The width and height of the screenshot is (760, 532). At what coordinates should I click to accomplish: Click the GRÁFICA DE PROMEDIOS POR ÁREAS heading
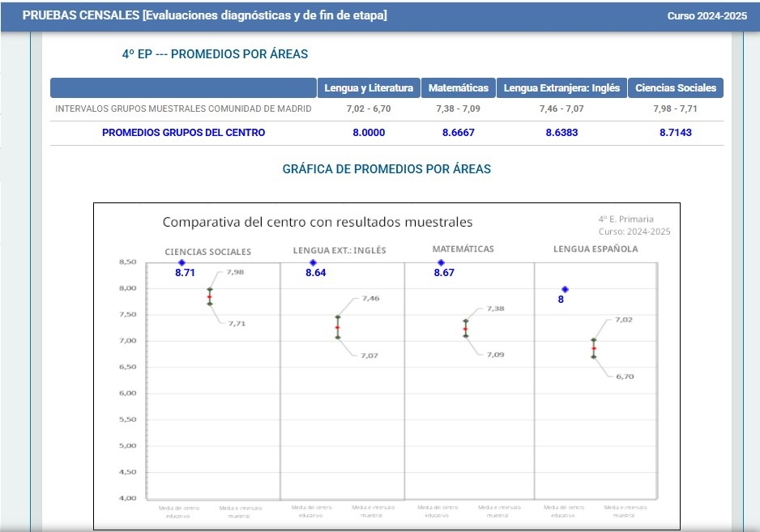386,169
